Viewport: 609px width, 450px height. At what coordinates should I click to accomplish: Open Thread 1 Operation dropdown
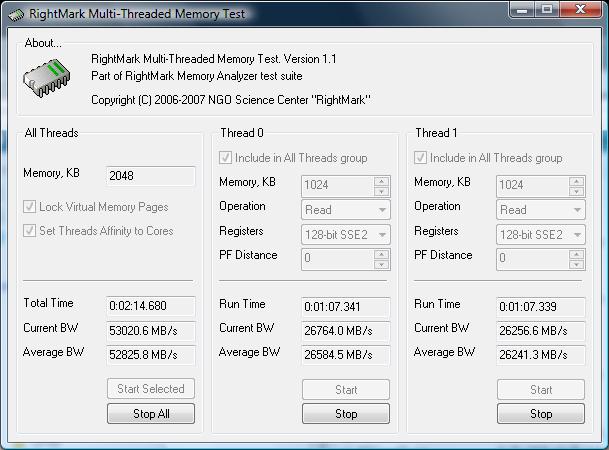pyautogui.click(x=541, y=210)
